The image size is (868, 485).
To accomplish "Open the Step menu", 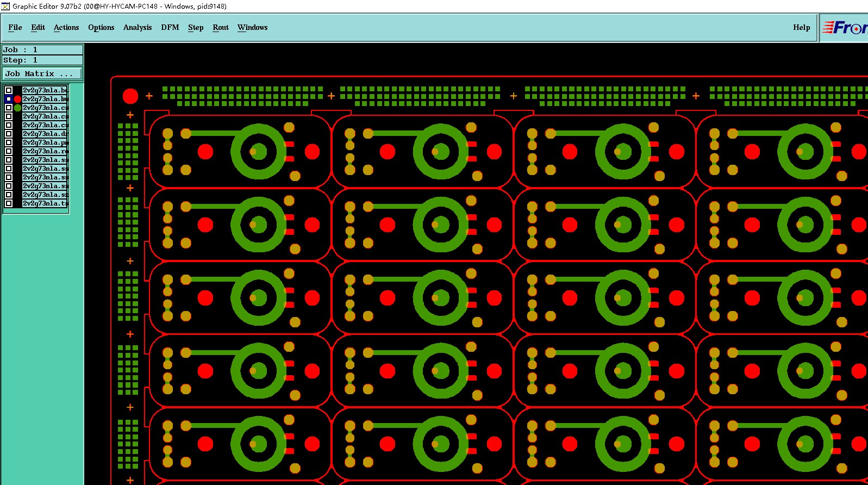I will point(196,27).
